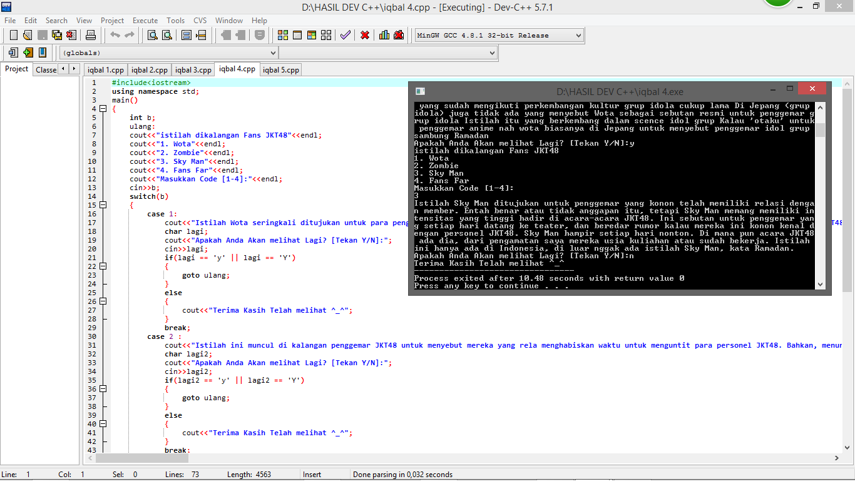Select the Project panel tab

coord(17,69)
